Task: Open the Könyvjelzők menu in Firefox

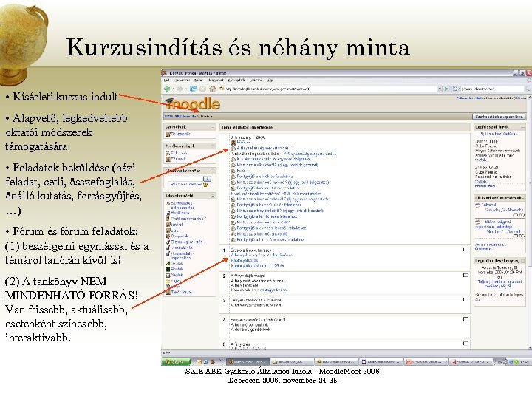Action: coord(236,81)
